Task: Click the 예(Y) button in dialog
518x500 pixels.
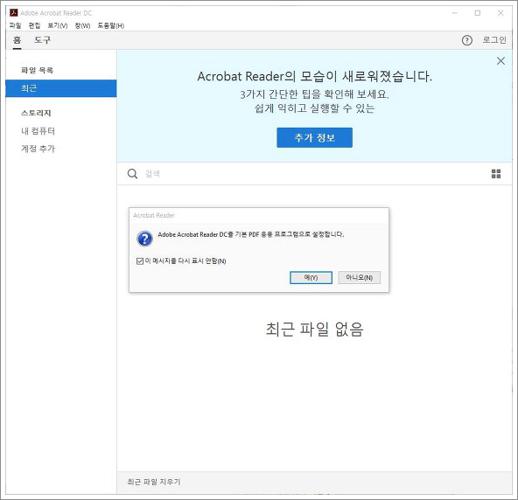Action: [311, 278]
